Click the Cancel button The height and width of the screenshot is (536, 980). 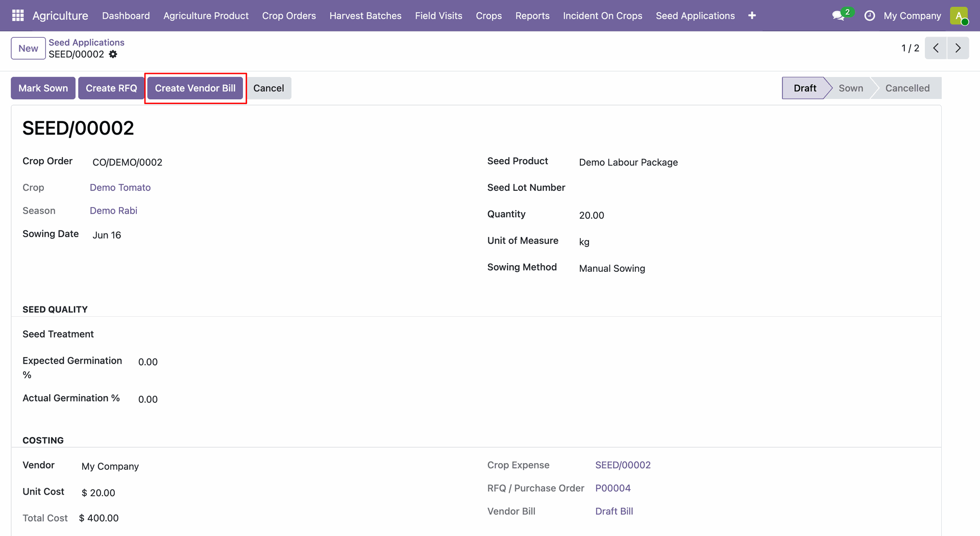click(268, 88)
